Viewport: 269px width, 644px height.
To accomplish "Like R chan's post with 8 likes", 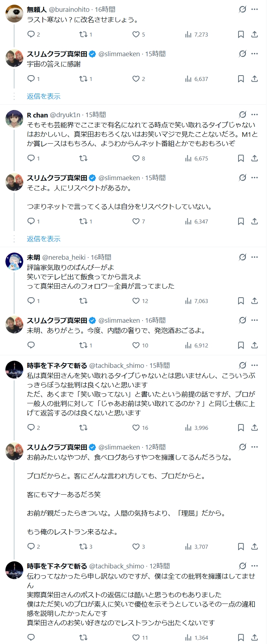I will click(x=136, y=158).
